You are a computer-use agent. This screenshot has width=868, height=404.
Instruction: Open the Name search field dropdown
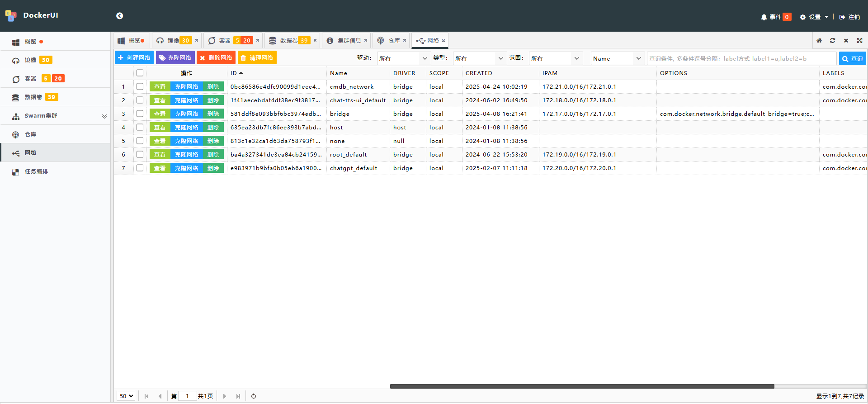click(x=617, y=58)
